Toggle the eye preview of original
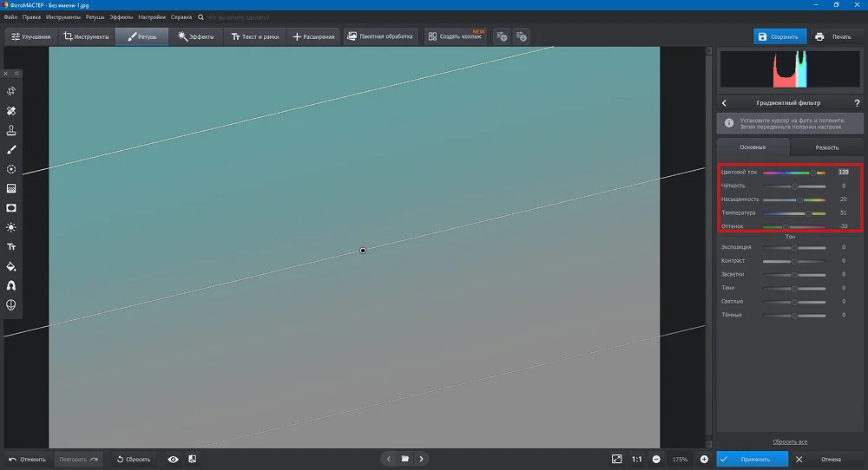The image size is (868, 470). click(174, 459)
